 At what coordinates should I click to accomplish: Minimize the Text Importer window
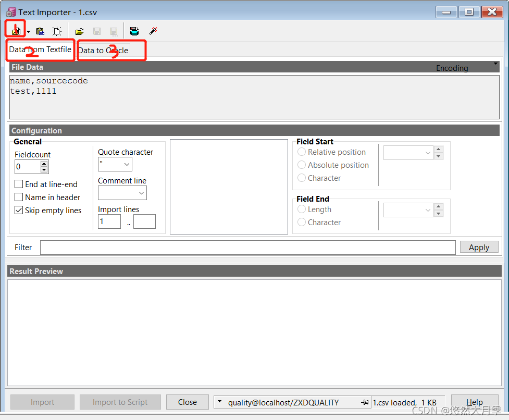446,13
